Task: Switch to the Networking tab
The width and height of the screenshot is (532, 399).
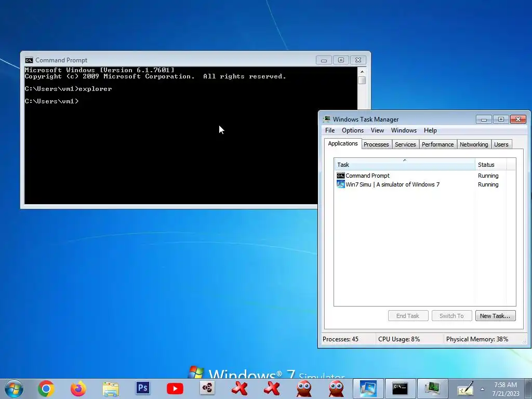Action: (x=474, y=144)
